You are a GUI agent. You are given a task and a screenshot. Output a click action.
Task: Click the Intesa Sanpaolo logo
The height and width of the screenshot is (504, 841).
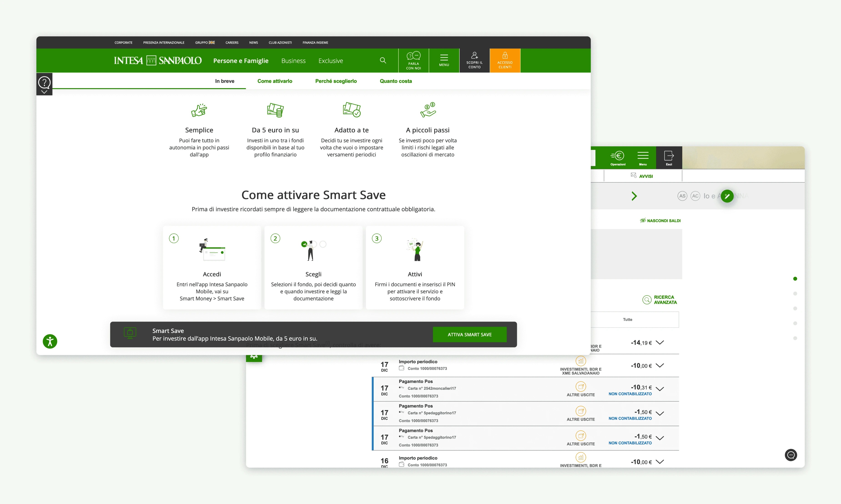pyautogui.click(x=158, y=60)
